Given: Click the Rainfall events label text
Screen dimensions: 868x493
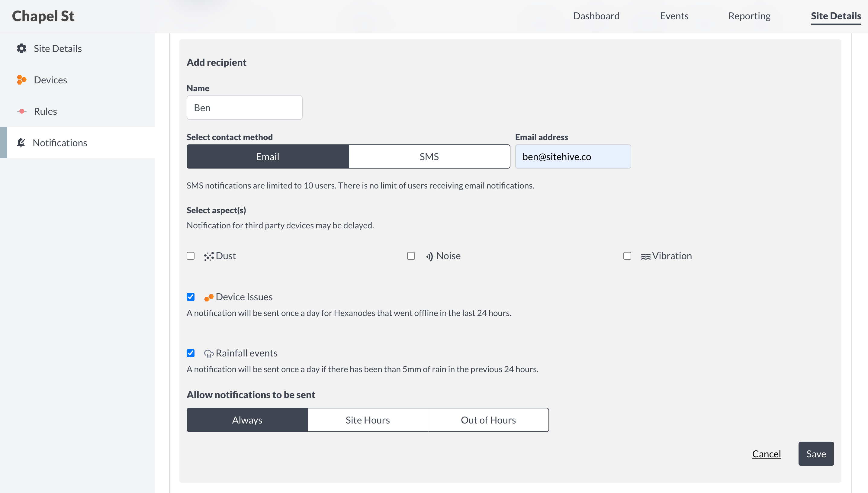Looking at the screenshot, I should coord(246,353).
